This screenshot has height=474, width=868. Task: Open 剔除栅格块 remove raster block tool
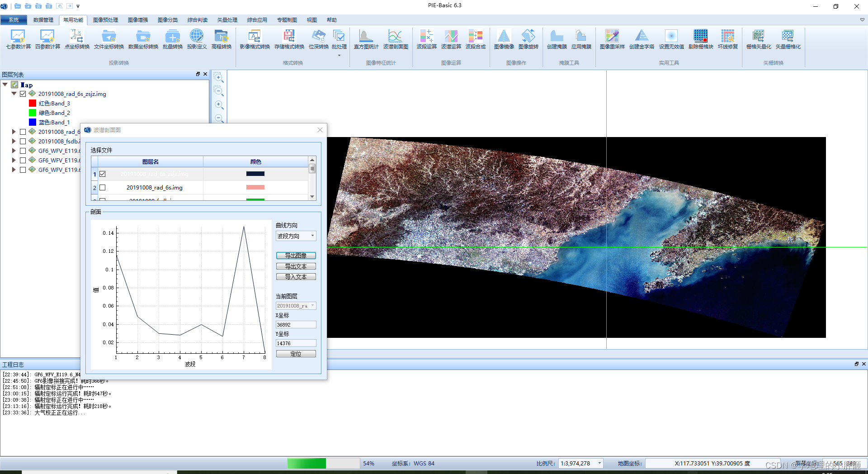701,39
